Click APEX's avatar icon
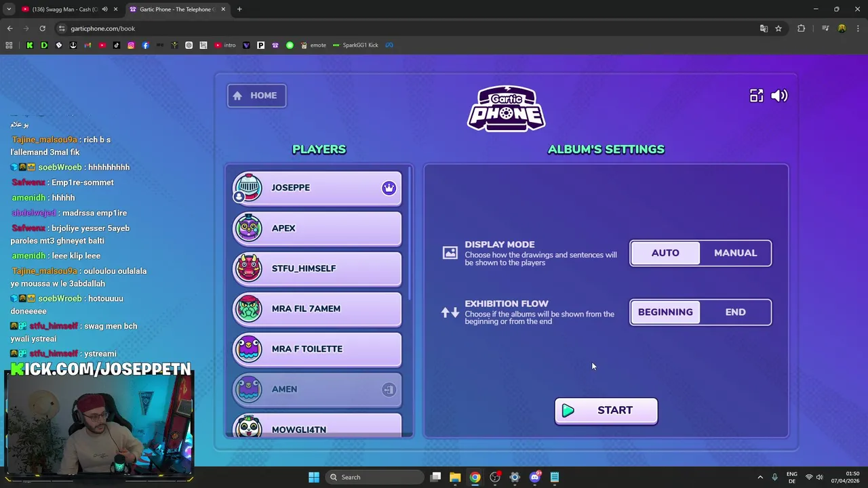 [x=248, y=228]
